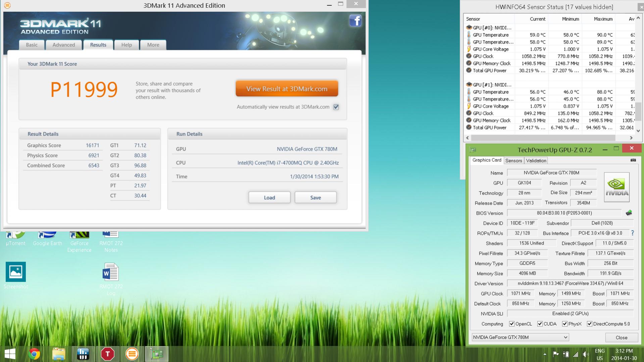Click the network signal tray icon

click(x=576, y=354)
